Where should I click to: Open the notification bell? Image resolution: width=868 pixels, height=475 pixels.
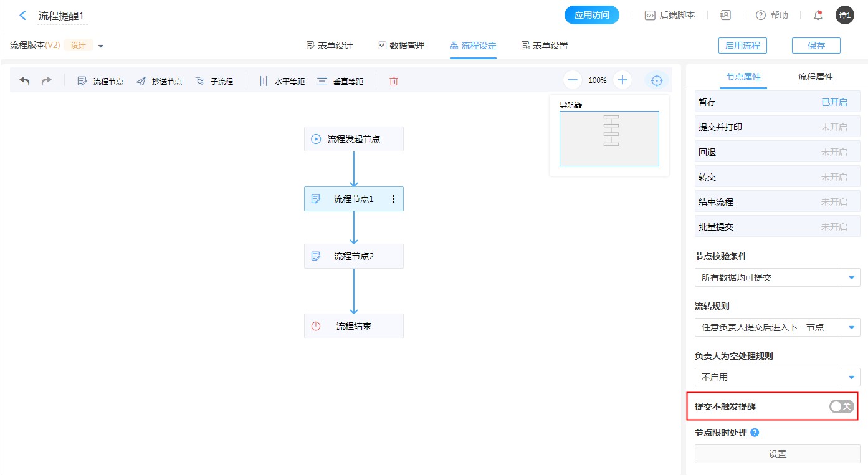[818, 15]
